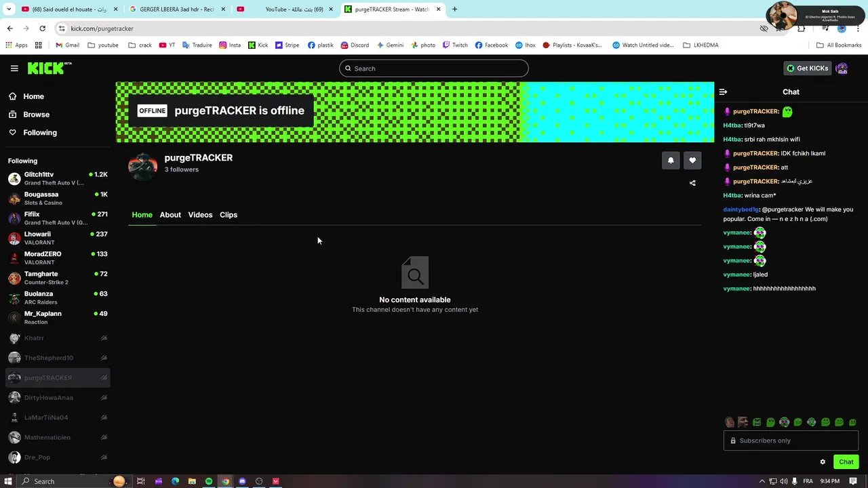Open the Facebook bookmark
The height and width of the screenshot is (488, 868).
point(492,45)
